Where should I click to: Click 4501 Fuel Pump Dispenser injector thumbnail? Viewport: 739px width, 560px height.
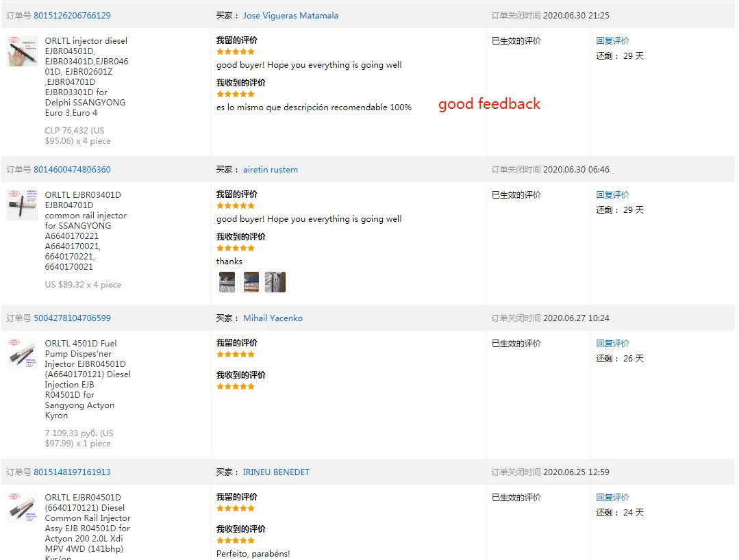tap(22, 354)
